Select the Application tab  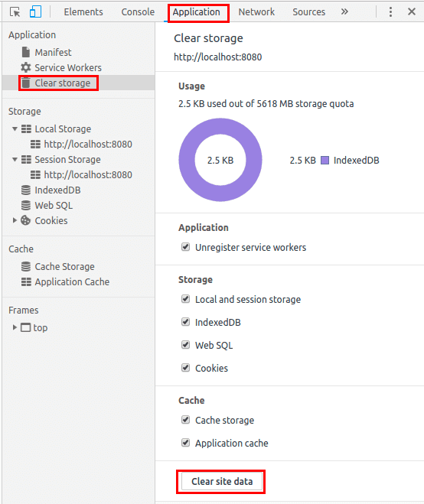(x=196, y=12)
